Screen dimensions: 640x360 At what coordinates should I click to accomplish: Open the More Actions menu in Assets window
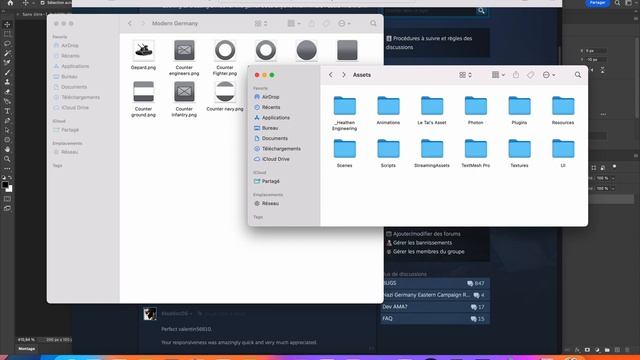click(549, 75)
